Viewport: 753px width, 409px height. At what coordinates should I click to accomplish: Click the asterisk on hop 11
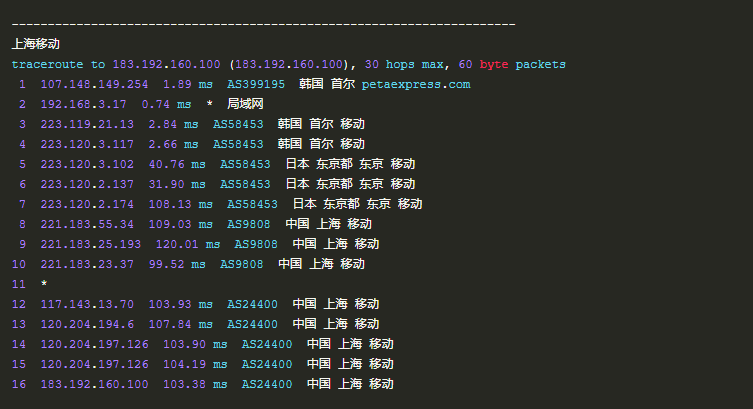point(44,284)
